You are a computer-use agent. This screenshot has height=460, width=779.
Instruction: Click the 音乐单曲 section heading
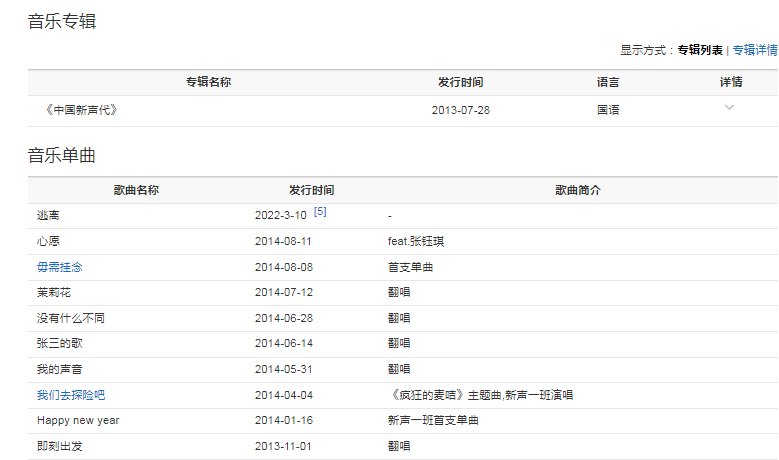[x=62, y=155]
